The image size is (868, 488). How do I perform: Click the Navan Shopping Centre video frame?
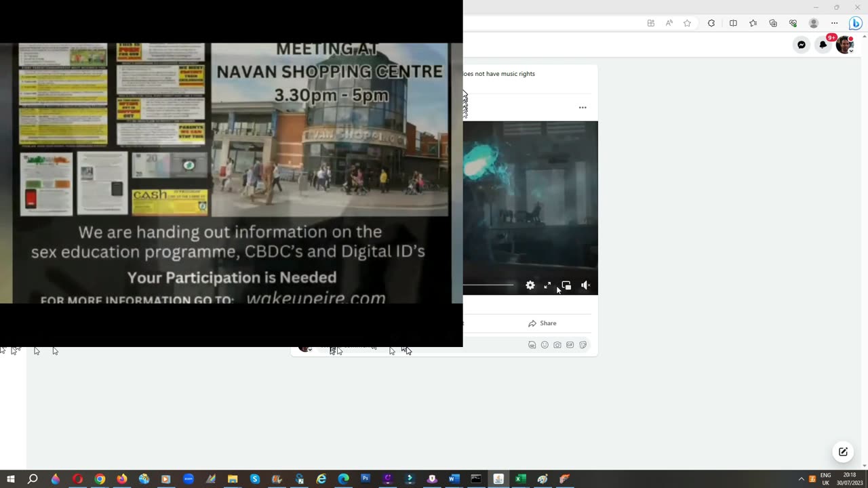click(231, 174)
